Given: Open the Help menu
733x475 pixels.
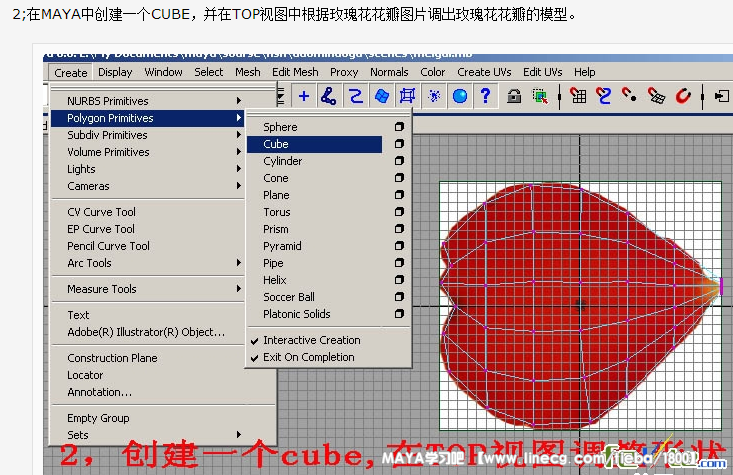Looking at the screenshot, I should point(584,72).
